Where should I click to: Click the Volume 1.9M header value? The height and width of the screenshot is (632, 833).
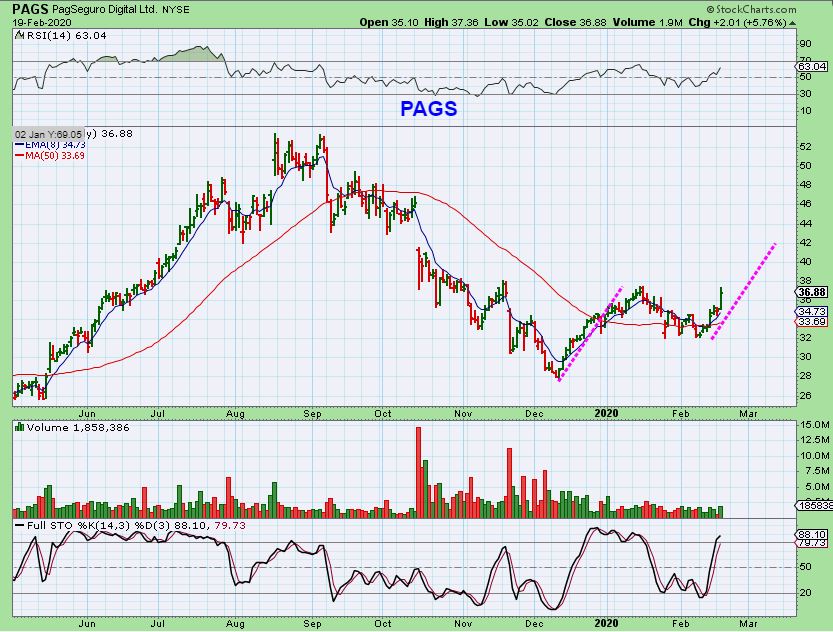tap(647, 22)
